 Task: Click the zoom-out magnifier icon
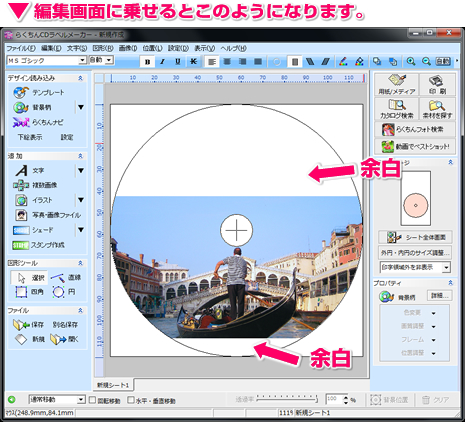coord(426,61)
